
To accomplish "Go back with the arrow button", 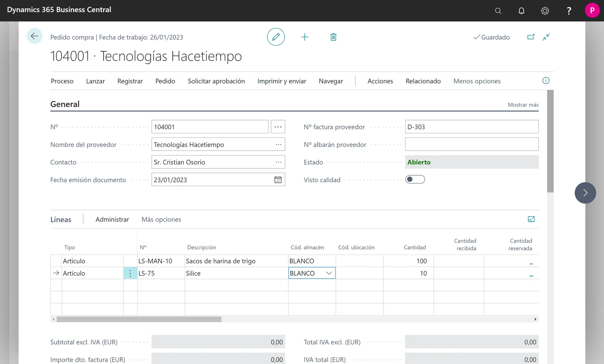I will (34, 36).
